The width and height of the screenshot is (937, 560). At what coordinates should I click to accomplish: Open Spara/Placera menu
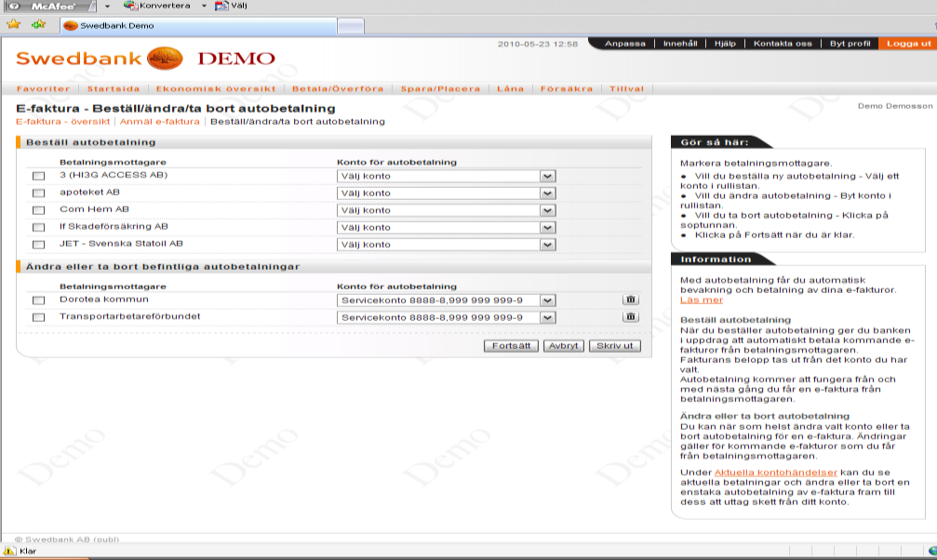pos(440,89)
